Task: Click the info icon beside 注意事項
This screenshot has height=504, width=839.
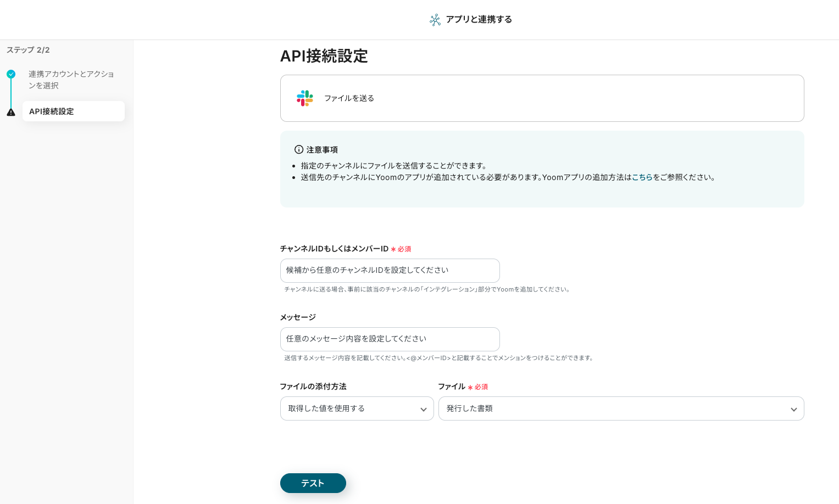Action: pyautogui.click(x=299, y=149)
